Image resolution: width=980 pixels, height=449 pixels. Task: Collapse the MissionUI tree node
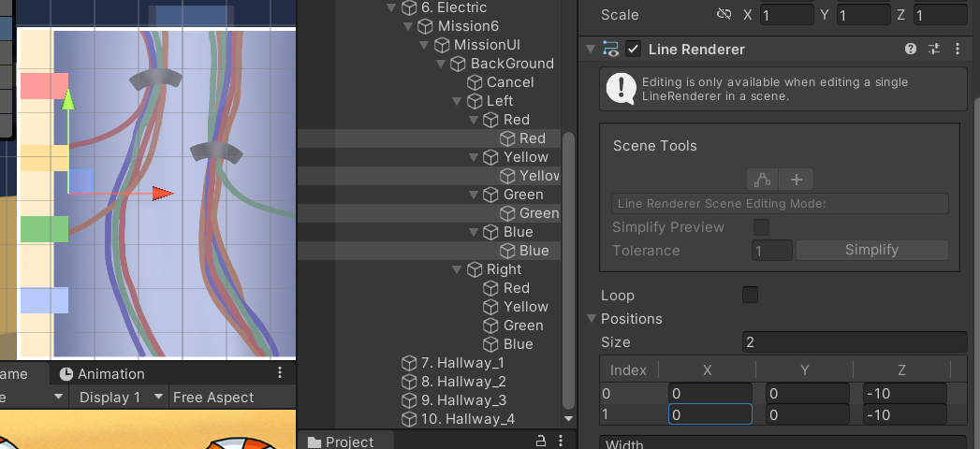(x=424, y=45)
